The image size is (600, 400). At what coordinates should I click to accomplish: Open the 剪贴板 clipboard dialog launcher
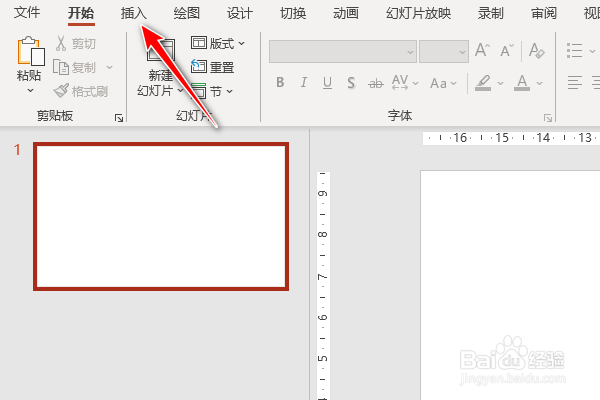[x=119, y=118]
